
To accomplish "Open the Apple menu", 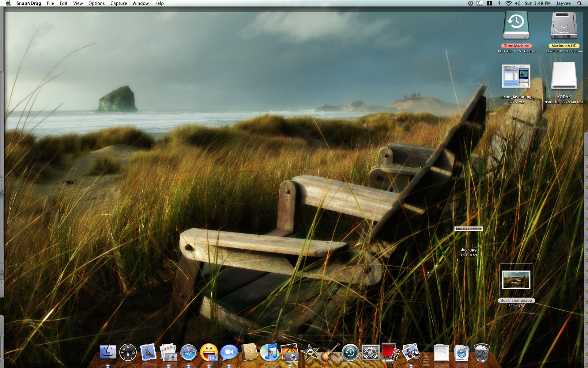I will (x=8, y=3).
